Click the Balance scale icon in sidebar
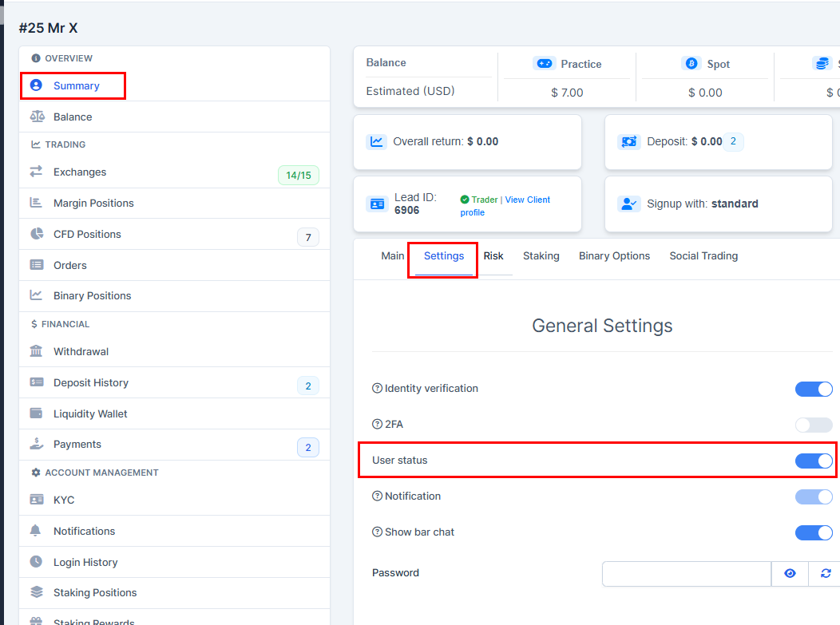 37,117
